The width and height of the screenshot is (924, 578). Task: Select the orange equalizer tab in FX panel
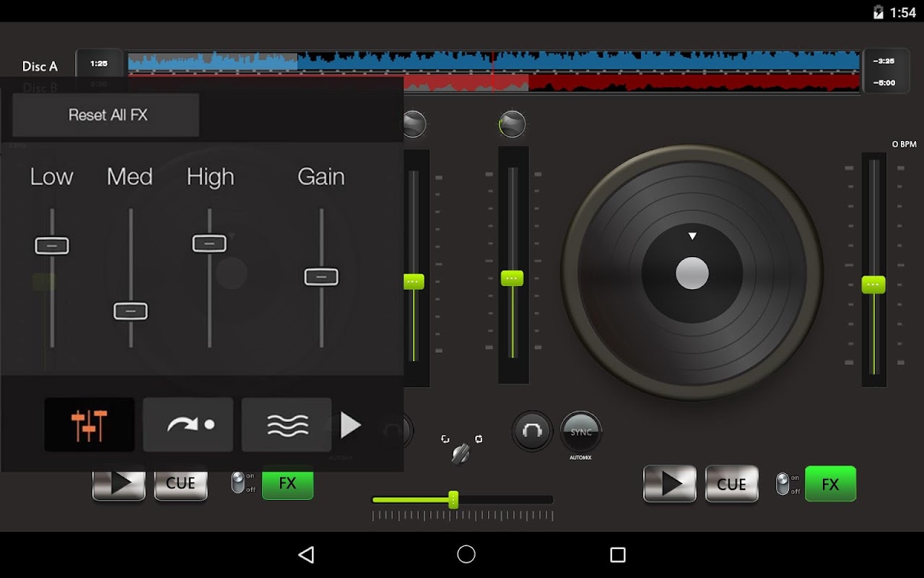[90, 425]
